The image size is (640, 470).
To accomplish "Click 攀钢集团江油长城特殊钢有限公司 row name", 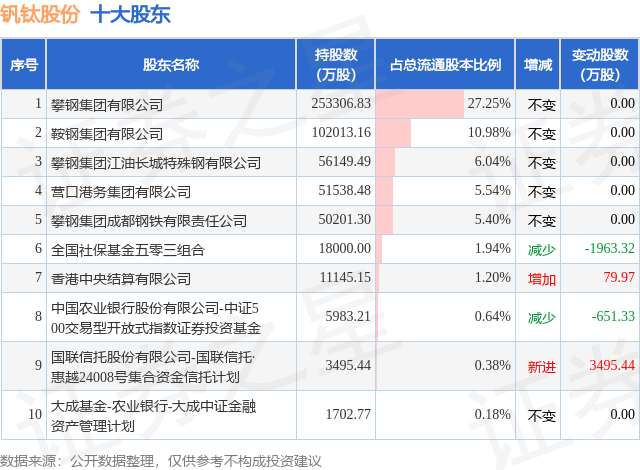I will [x=156, y=163].
